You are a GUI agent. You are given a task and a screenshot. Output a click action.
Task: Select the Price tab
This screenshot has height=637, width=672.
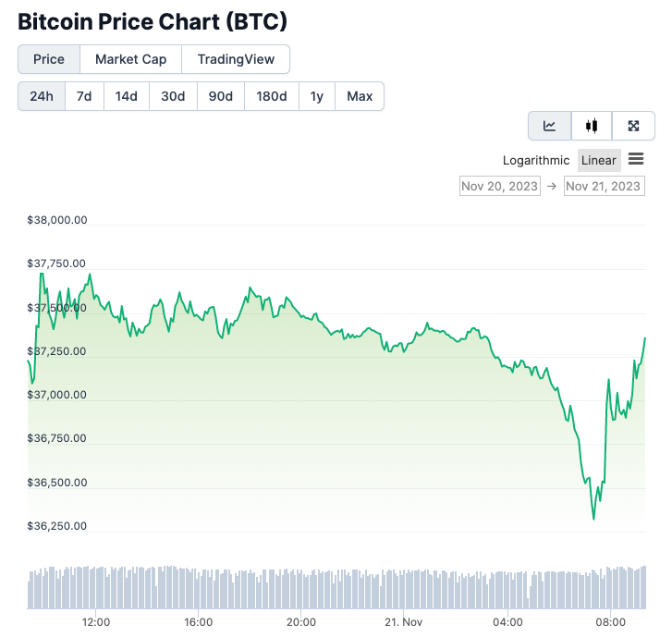click(49, 59)
